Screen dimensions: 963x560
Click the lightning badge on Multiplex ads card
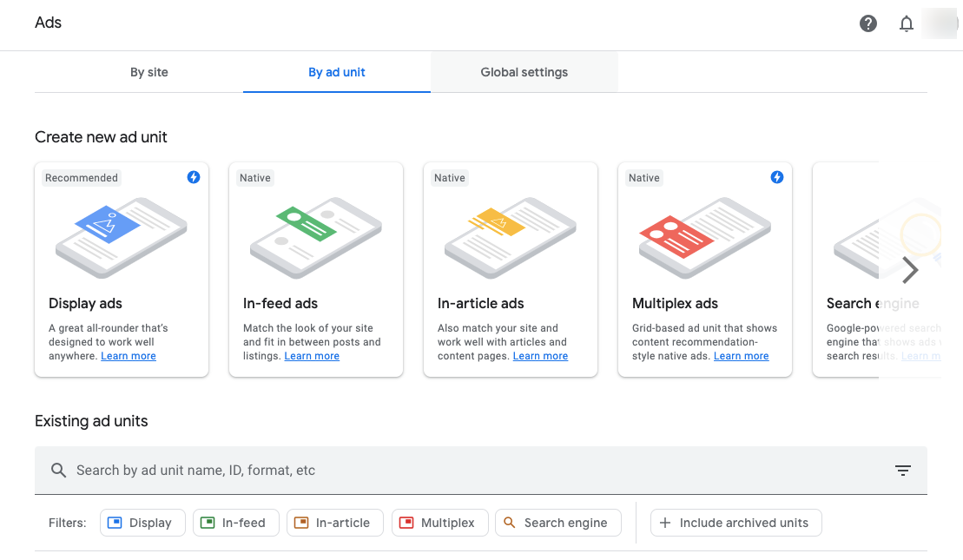pos(777,177)
